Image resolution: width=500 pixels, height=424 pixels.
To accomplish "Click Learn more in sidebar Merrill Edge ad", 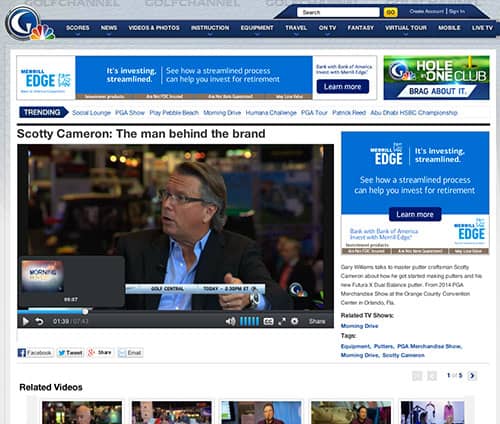I will (415, 214).
